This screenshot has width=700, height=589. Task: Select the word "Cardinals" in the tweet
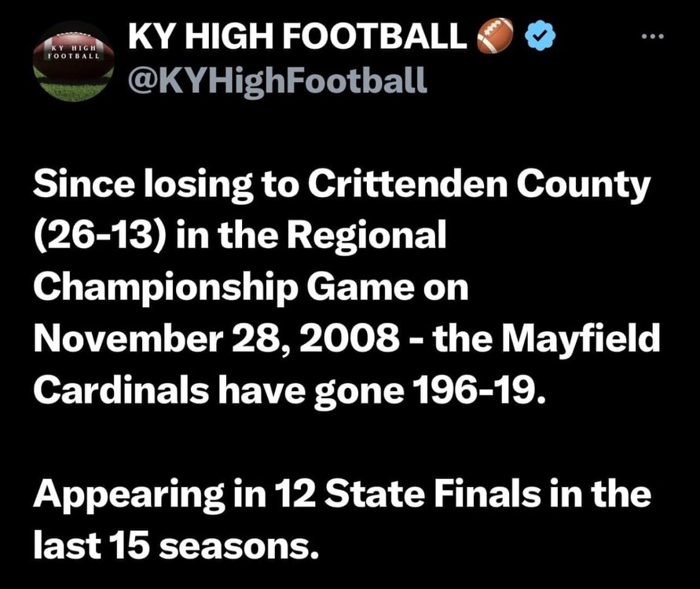click(120, 390)
